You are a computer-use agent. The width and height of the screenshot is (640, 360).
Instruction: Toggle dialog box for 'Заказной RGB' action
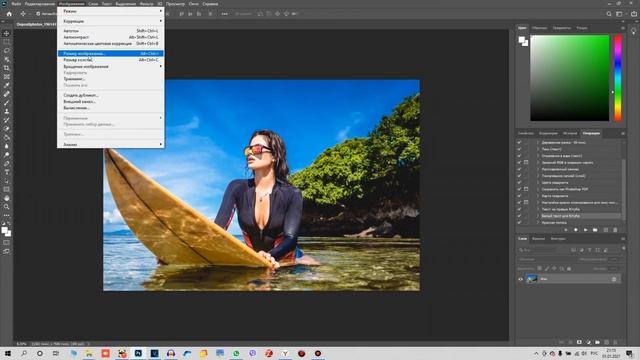tap(526, 162)
